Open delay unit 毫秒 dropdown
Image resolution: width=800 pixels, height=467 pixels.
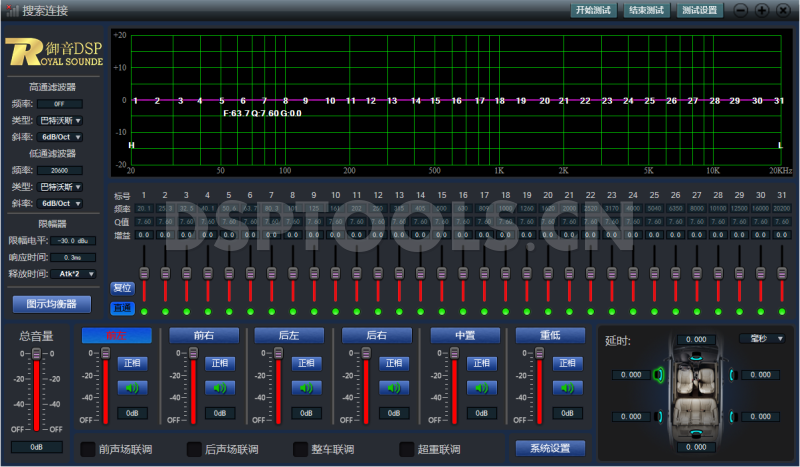[762, 338]
